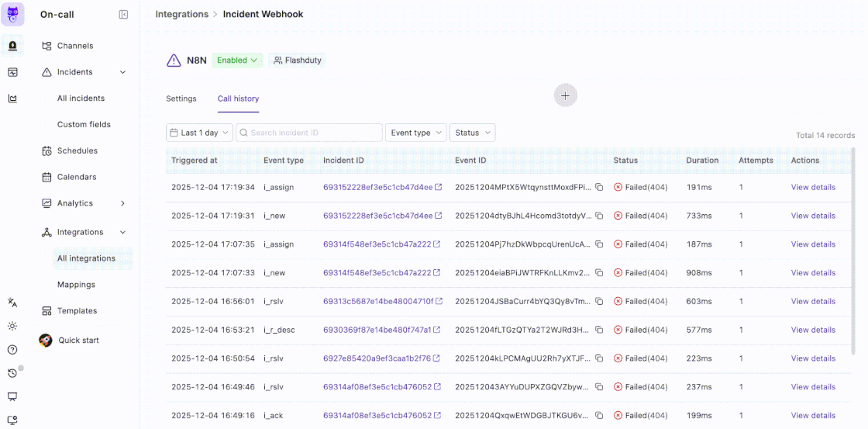Open the Enabled status dropdown
Viewport: 868px width, 429px height.
coord(237,61)
